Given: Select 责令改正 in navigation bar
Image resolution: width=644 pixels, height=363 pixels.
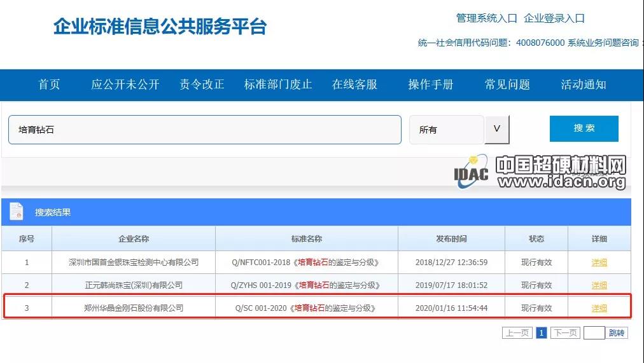Looking at the screenshot, I should (x=202, y=85).
